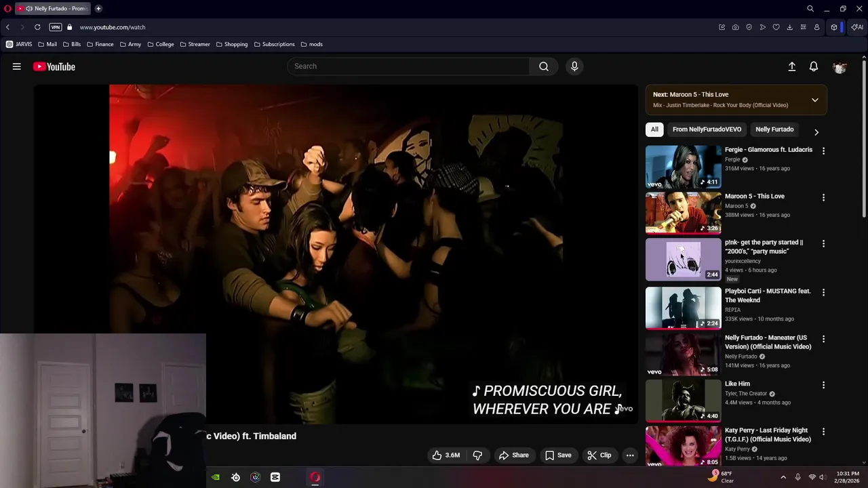The height and width of the screenshot is (488, 868).
Task: Click the search magnifier button
Action: point(544,66)
